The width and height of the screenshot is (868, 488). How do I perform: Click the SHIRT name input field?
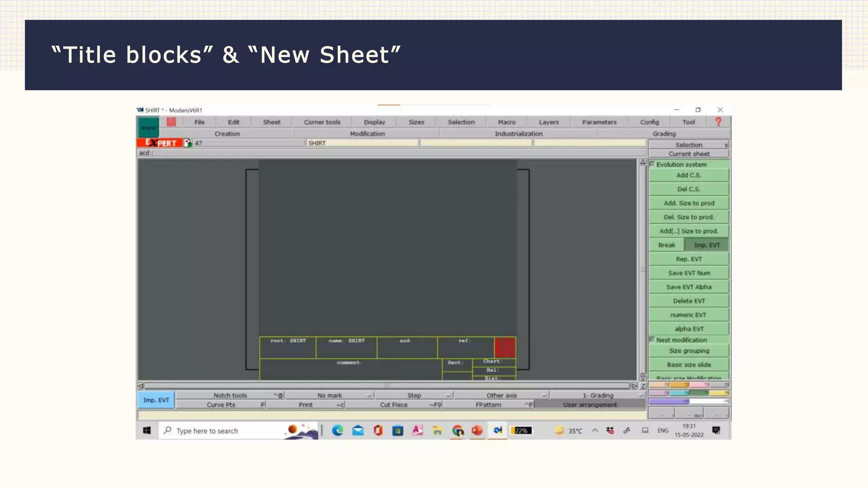(x=362, y=143)
